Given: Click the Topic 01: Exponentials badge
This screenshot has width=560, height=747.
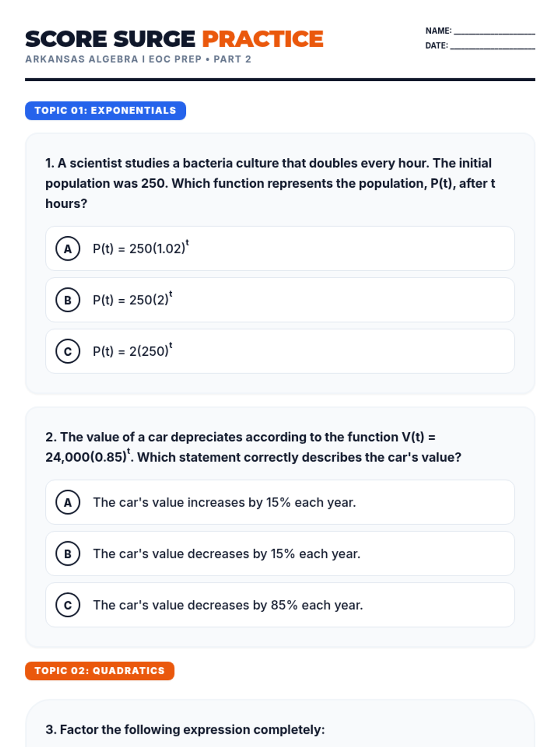Looking at the screenshot, I should pos(105,111).
